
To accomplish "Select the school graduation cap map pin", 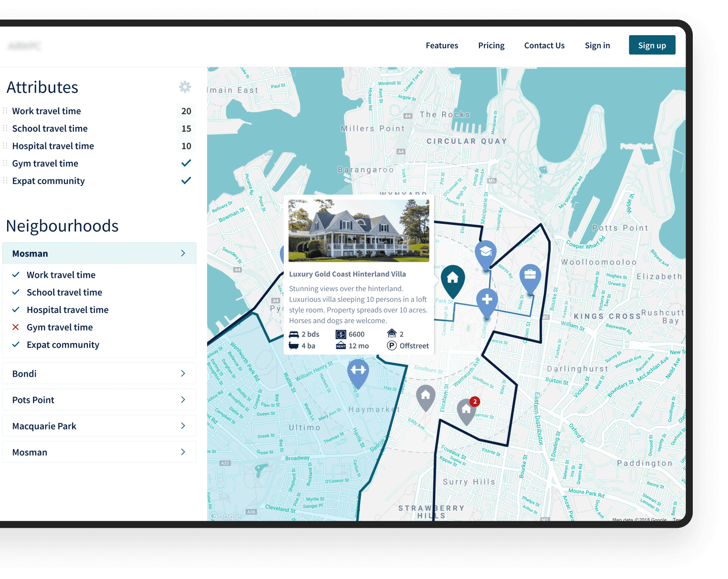I will pyautogui.click(x=486, y=255).
